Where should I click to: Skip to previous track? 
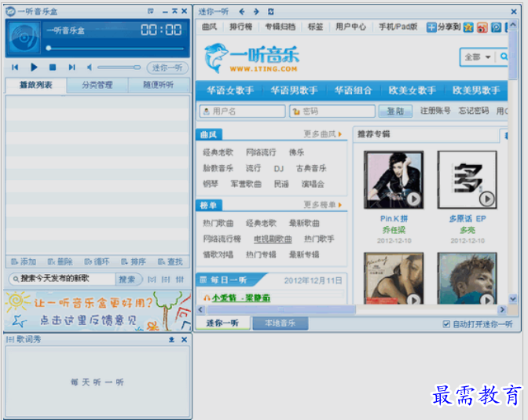15,68
